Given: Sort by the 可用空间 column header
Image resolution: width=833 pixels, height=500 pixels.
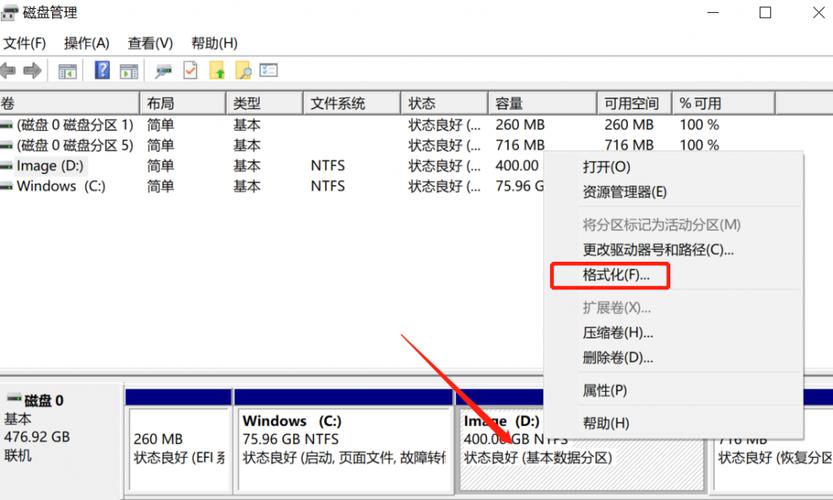Looking at the screenshot, I should coord(634,103).
